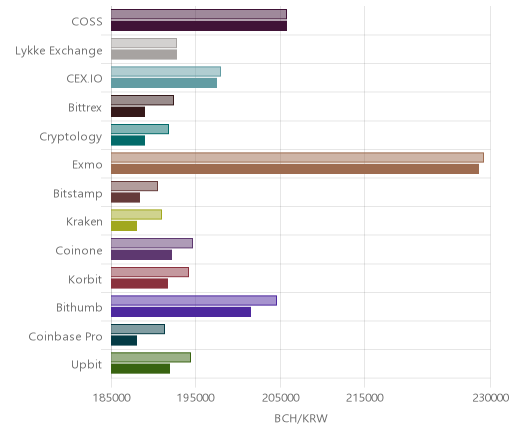Click the Exmo dark brown bar
512x436 pixels.
point(295,169)
